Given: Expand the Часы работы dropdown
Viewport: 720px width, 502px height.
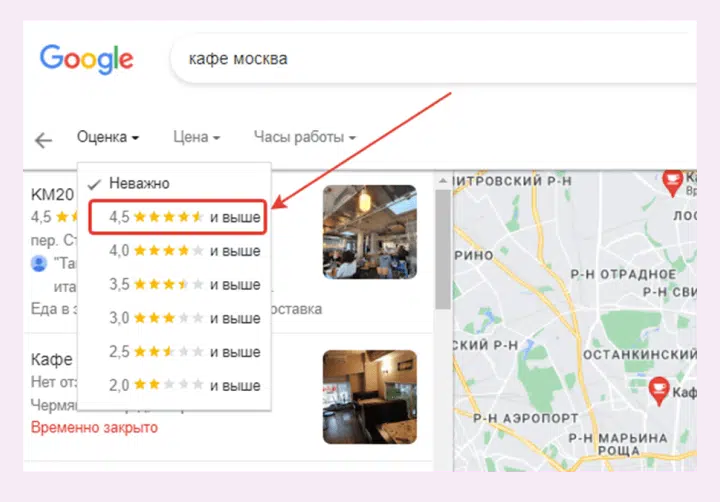Looking at the screenshot, I should pyautogui.click(x=305, y=137).
